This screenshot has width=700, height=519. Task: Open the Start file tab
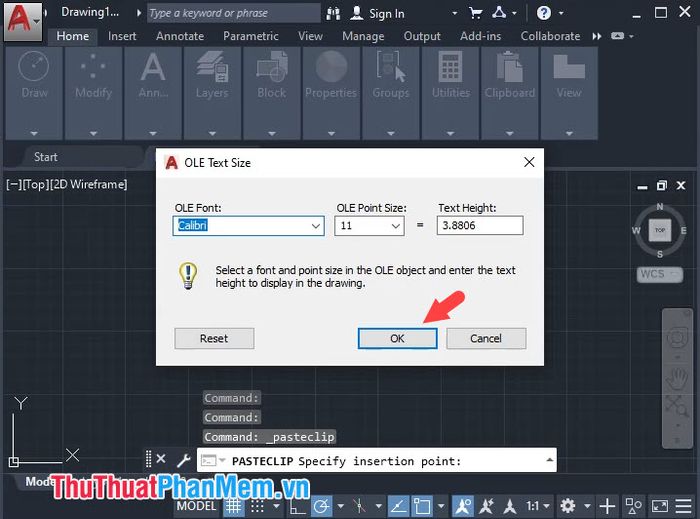(x=46, y=157)
